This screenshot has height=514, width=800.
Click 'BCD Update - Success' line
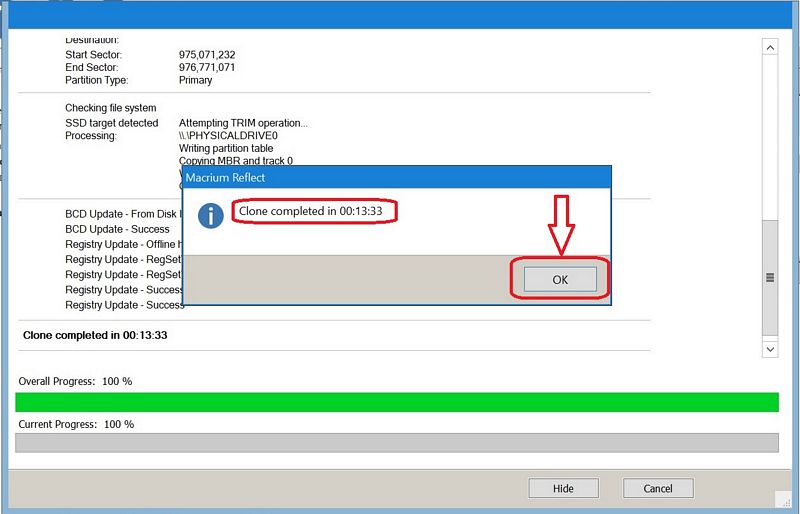click(x=117, y=229)
